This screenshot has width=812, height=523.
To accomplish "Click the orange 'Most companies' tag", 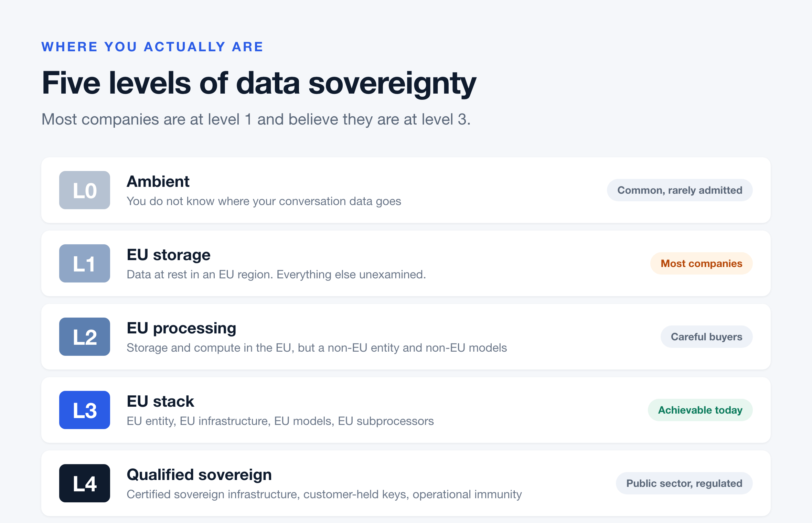I will pyautogui.click(x=701, y=264).
